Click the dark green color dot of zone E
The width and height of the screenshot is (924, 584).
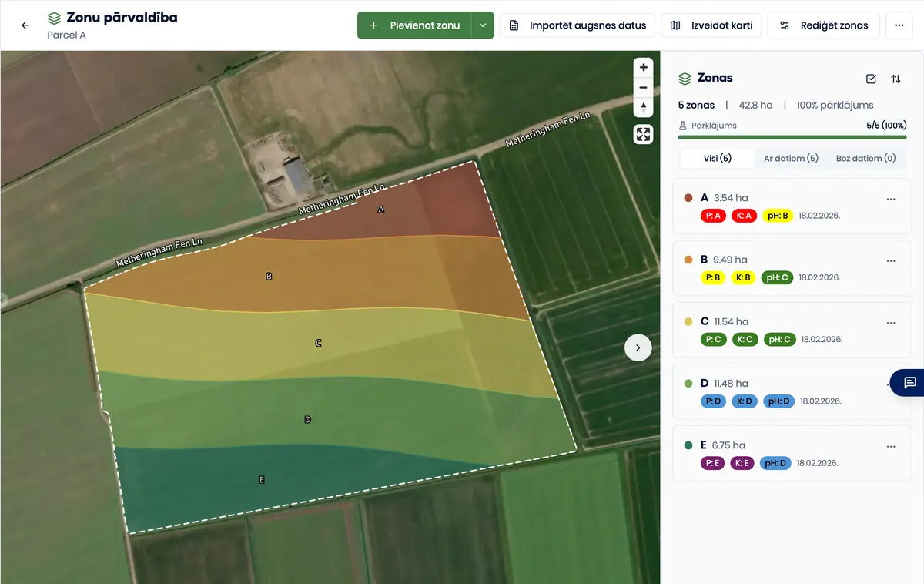tap(688, 445)
